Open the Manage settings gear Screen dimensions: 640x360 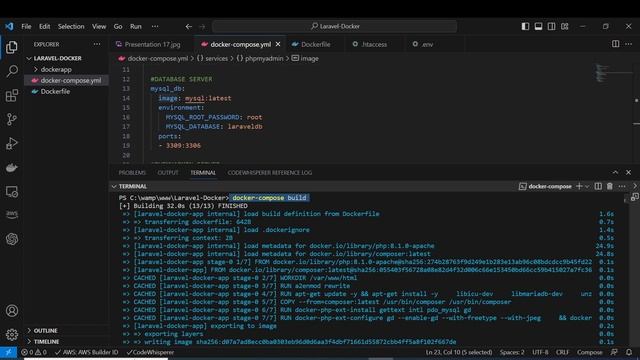[x=12, y=335]
